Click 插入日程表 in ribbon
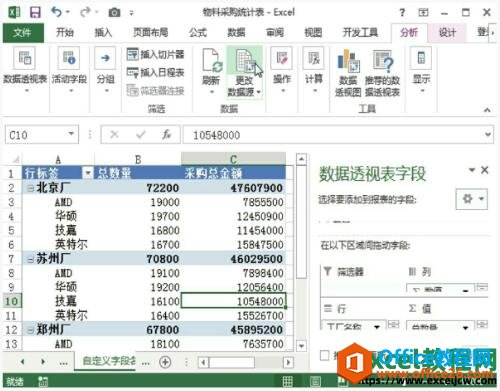Image resolution: width=500 pixels, height=391 pixels. coord(156,72)
